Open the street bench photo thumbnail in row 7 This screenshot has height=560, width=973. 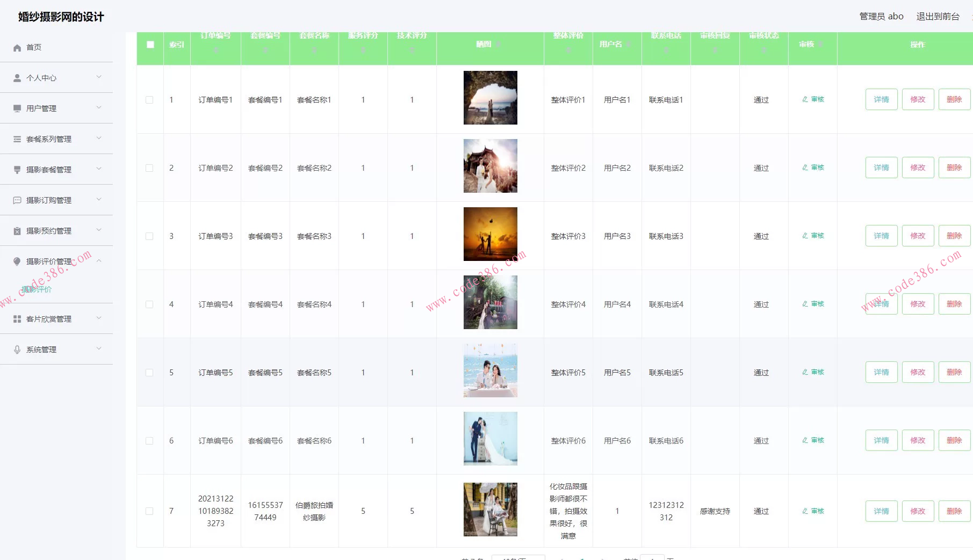[x=491, y=510]
